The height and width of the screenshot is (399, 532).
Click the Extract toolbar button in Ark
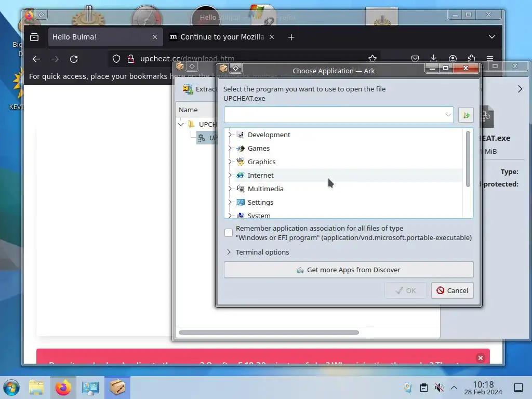point(199,89)
